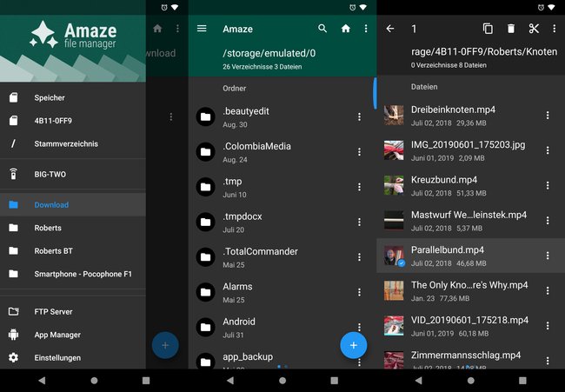
Task: Open options for .ColombiaMedia folder
Action: (x=359, y=152)
